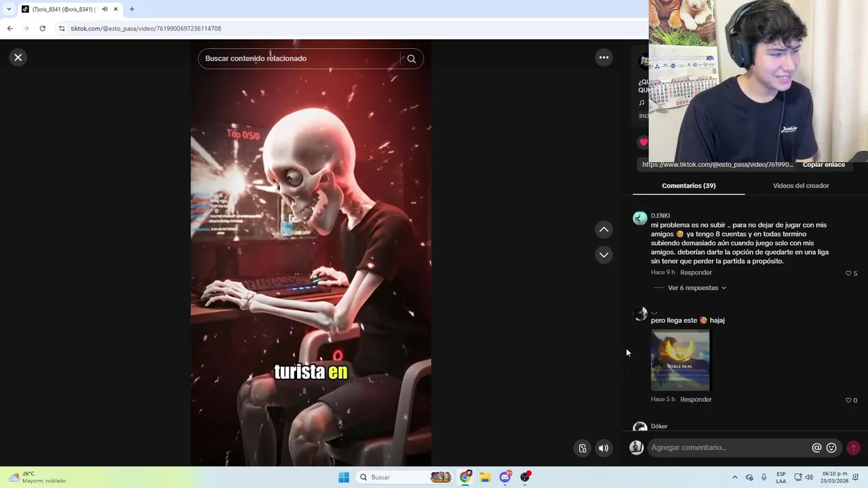This screenshot has height=488, width=868.
Task: Switch to Comentarios (39) tab
Action: (x=688, y=186)
